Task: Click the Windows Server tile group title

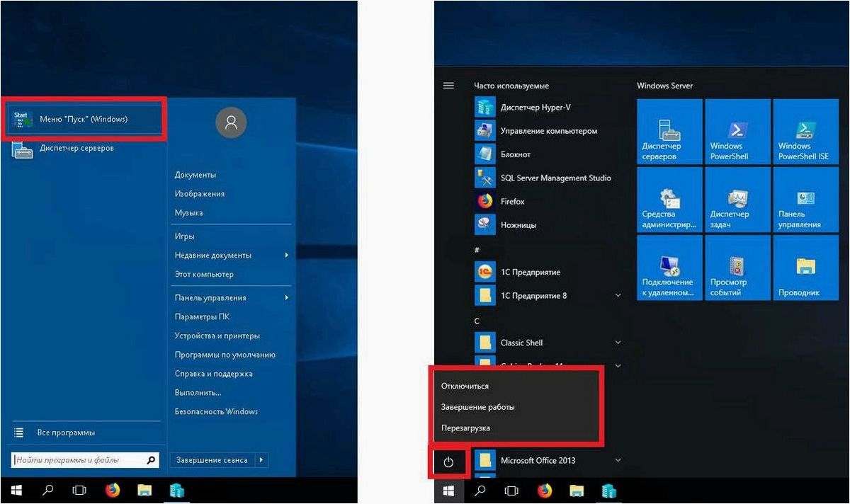Action: [664, 86]
